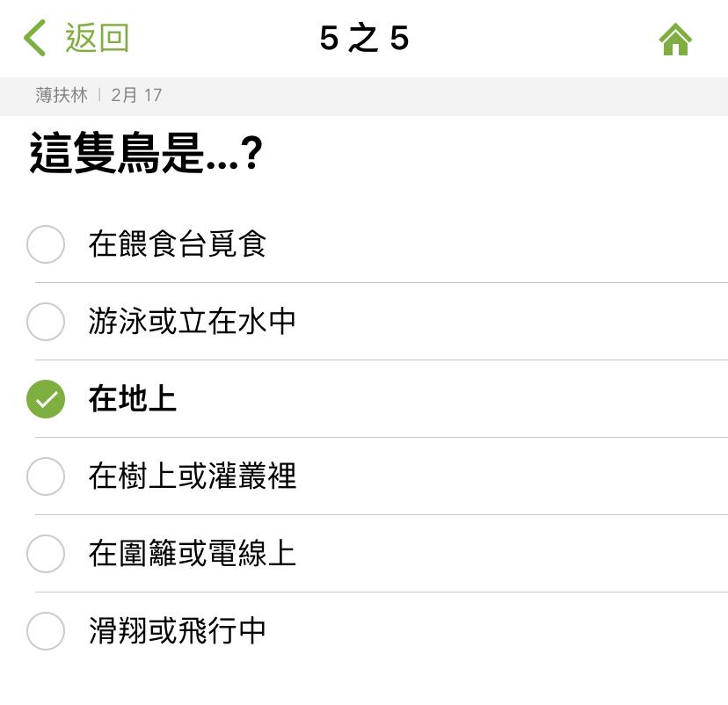Select the 在餵食台覓食 radio button
Screen dimensions: 728x705
coord(46,244)
